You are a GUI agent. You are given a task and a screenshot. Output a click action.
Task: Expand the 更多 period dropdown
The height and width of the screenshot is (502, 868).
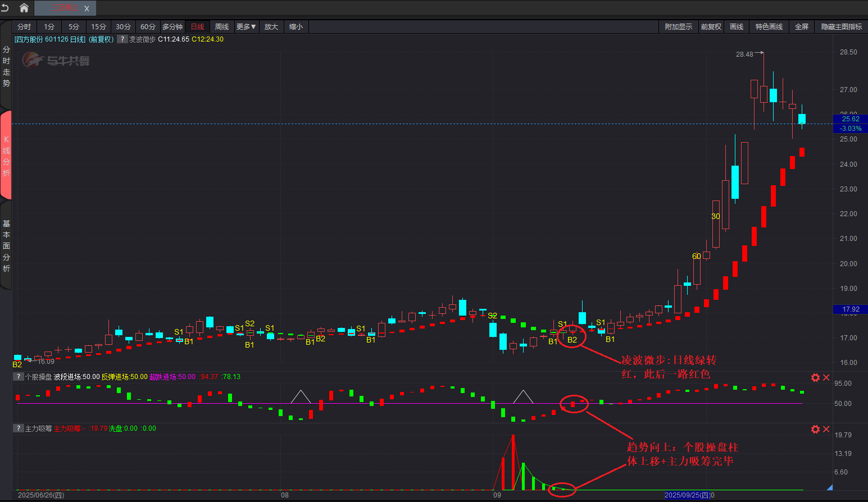click(x=246, y=27)
